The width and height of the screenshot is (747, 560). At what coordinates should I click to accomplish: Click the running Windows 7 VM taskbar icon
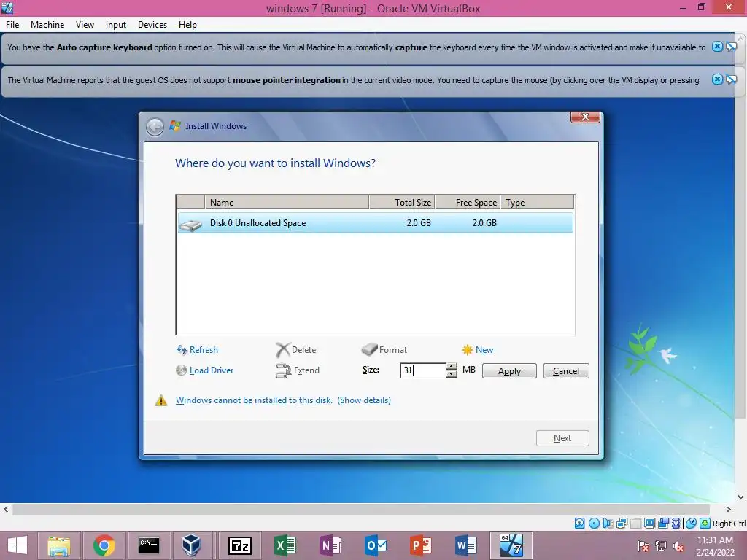tap(511, 545)
